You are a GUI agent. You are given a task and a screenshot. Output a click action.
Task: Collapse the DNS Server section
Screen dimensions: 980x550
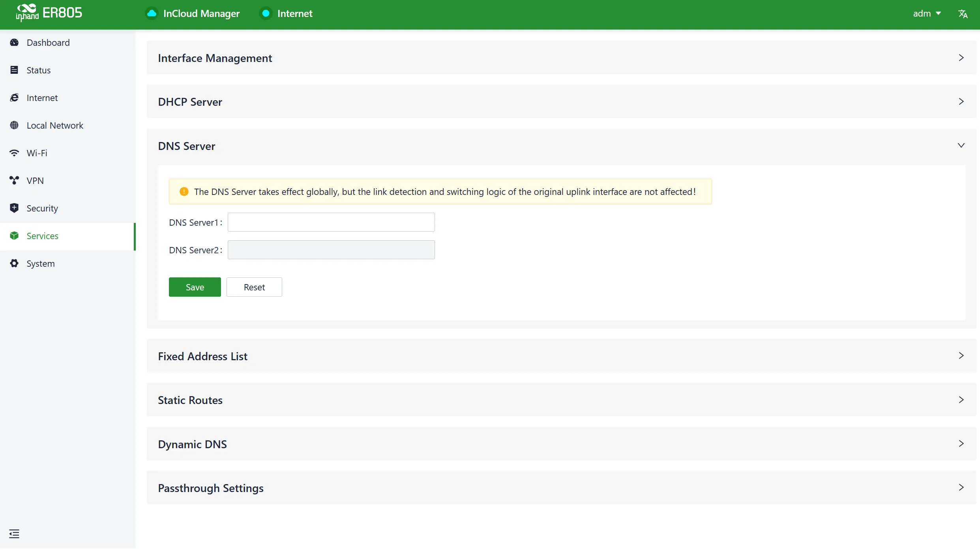[x=561, y=146]
